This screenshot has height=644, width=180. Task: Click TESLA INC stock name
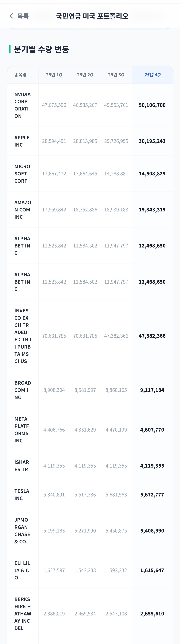(22, 494)
